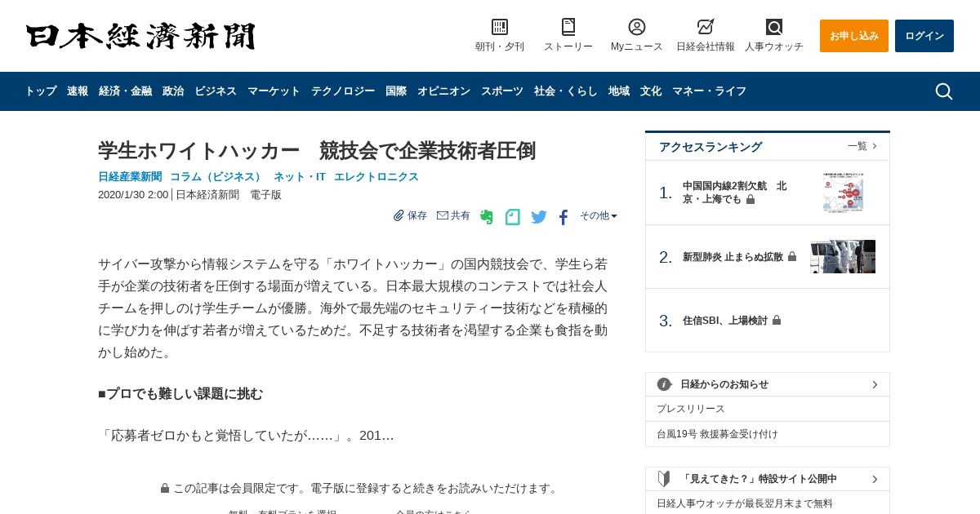Open the コラム（ビジネス） category link

pos(216,176)
